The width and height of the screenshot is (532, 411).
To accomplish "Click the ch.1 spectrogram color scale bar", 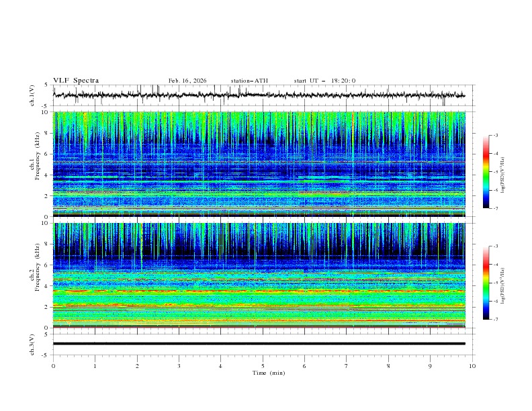I will tap(486, 171).
